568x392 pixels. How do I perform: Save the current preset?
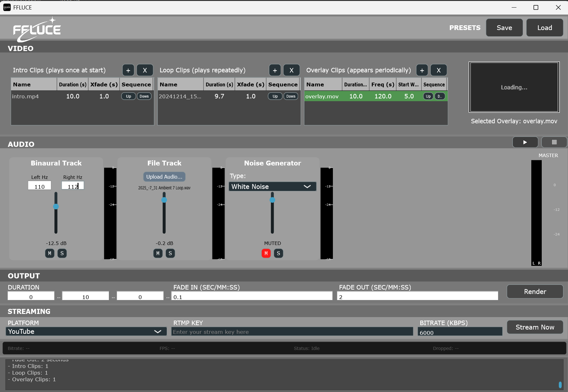click(504, 28)
